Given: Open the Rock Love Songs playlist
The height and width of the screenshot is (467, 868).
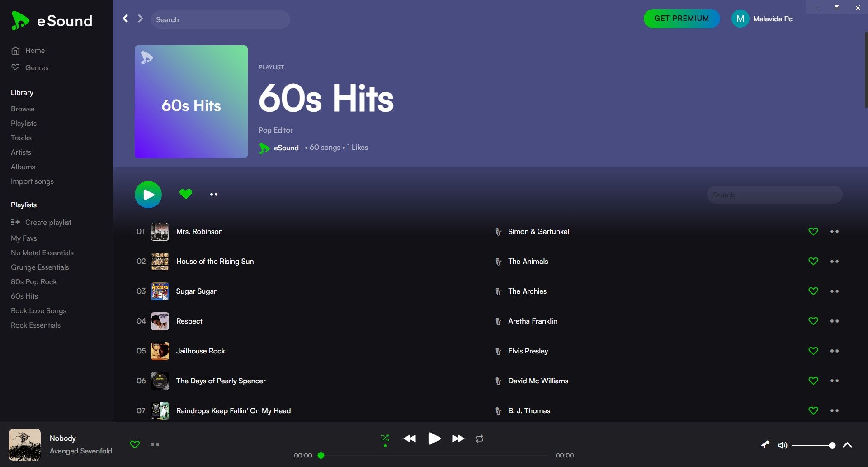Looking at the screenshot, I should coord(38,310).
